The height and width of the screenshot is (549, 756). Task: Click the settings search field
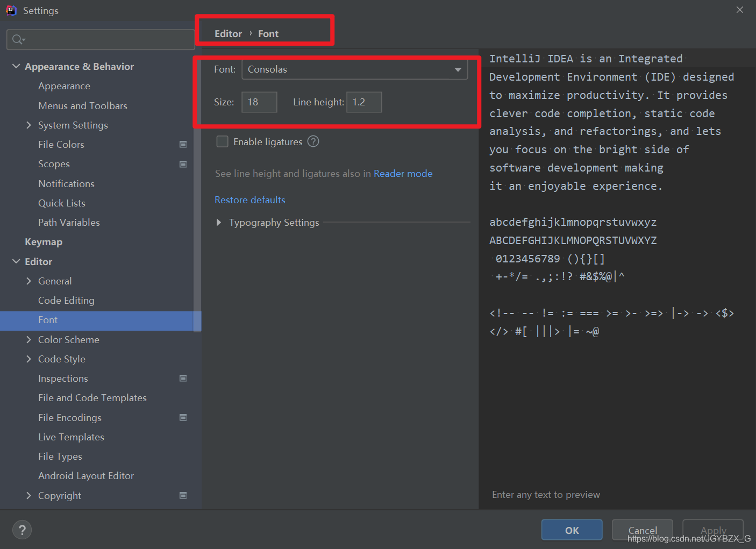(101, 40)
